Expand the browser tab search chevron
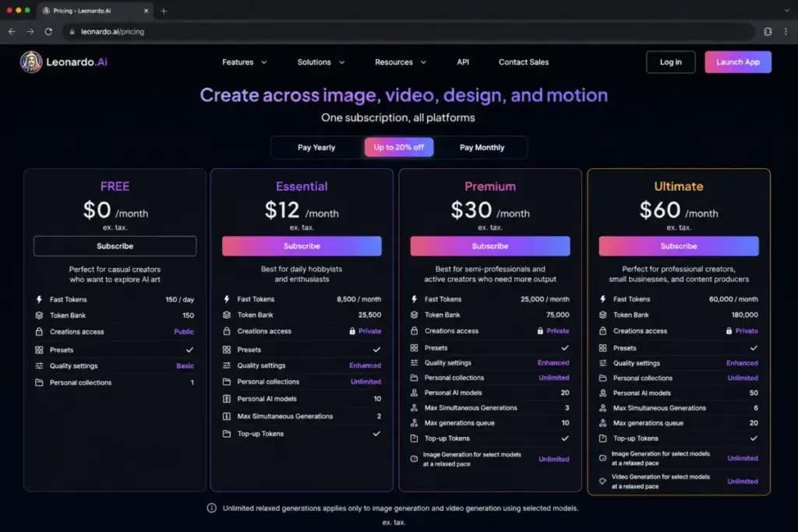The height and width of the screenshot is (532, 798). pos(787,11)
